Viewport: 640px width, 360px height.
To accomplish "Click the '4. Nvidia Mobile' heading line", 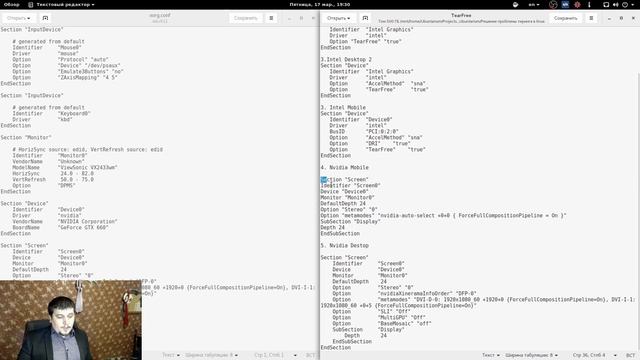I will point(344,167).
